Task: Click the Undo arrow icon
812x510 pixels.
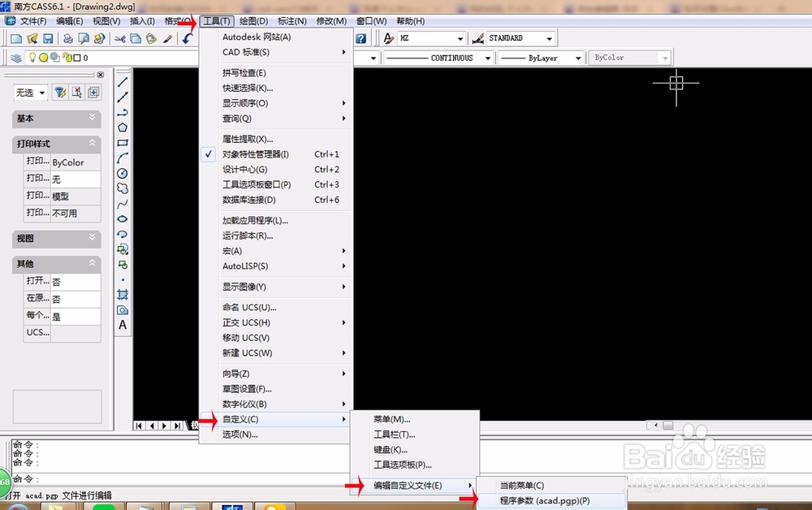Action: click(187, 39)
